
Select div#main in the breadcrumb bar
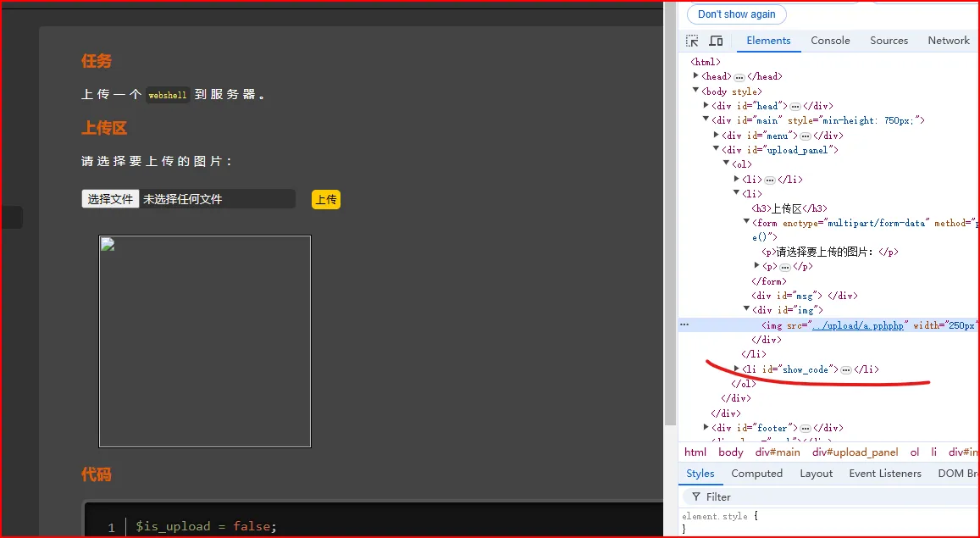pos(777,452)
